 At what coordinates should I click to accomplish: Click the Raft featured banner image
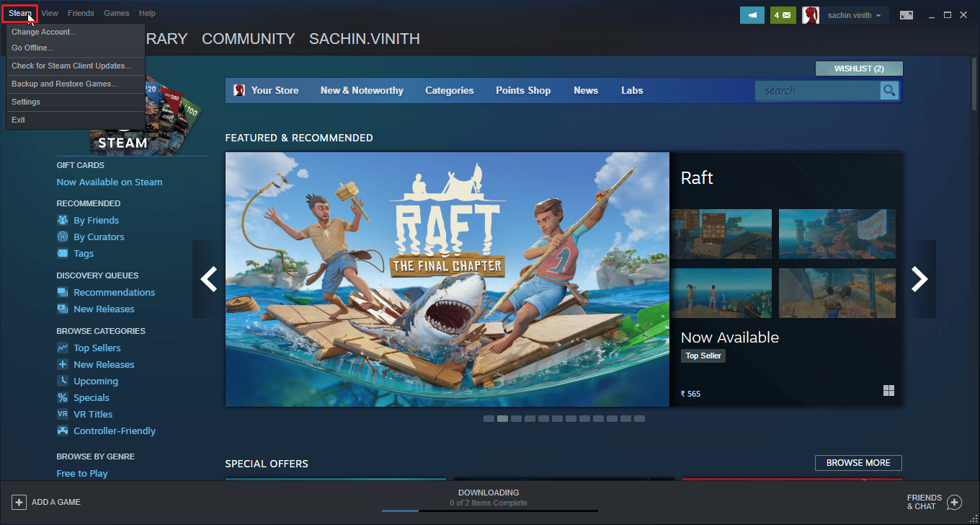447,279
